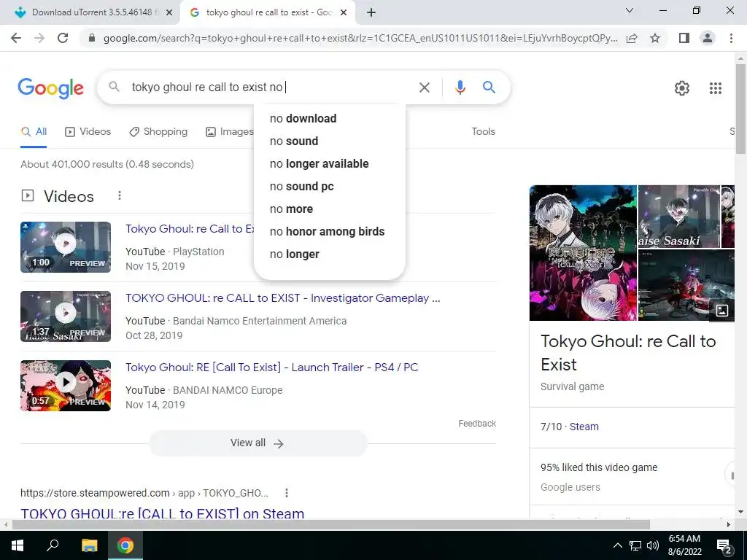Click the browser back arrow

point(16,38)
